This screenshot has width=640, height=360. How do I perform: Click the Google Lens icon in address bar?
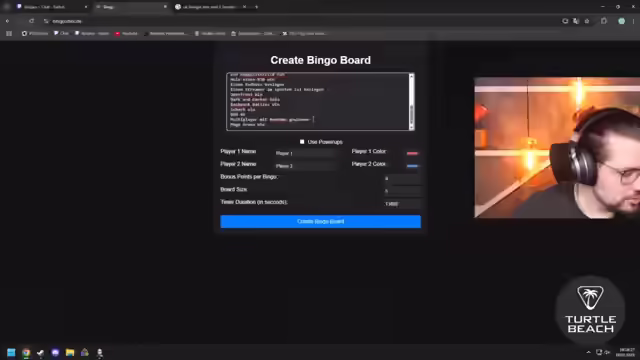click(565, 21)
